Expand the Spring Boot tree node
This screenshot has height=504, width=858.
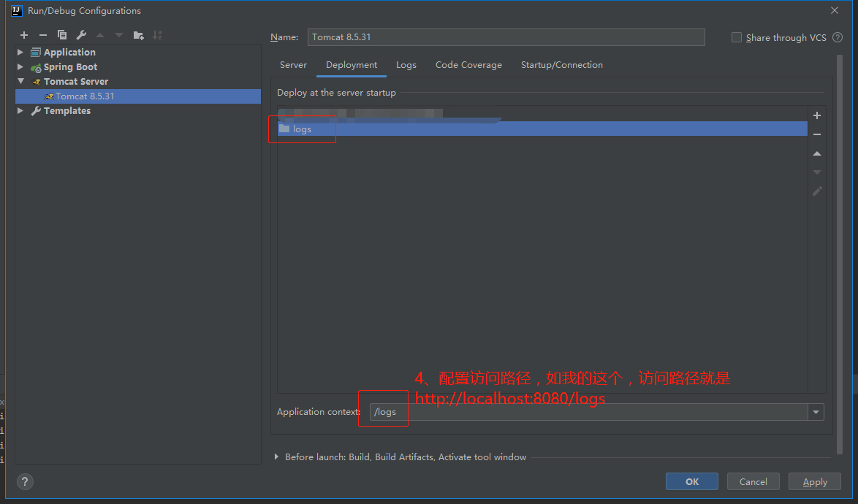tap(20, 66)
